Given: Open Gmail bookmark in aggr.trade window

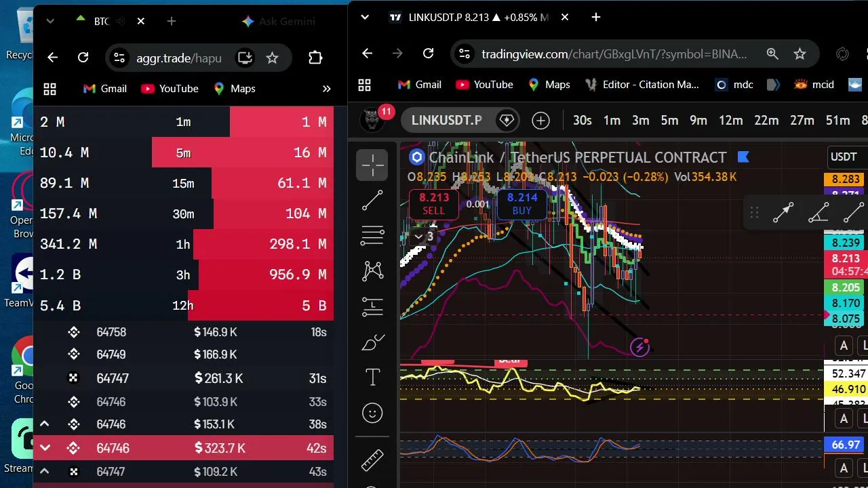Looking at the screenshot, I should point(104,89).
